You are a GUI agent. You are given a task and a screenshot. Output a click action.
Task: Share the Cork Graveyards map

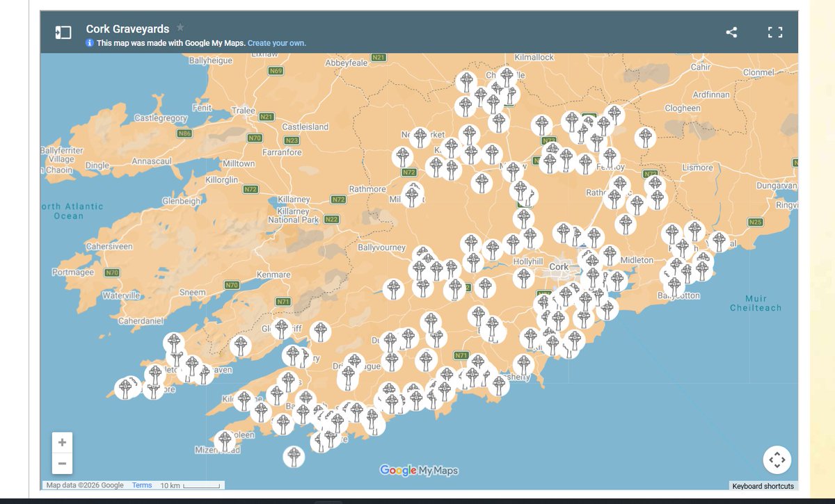(x=731, y=32)
